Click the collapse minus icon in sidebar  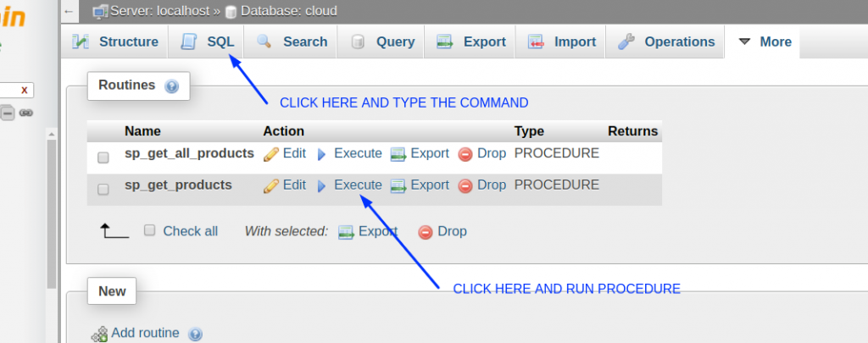tap(7, 113)
